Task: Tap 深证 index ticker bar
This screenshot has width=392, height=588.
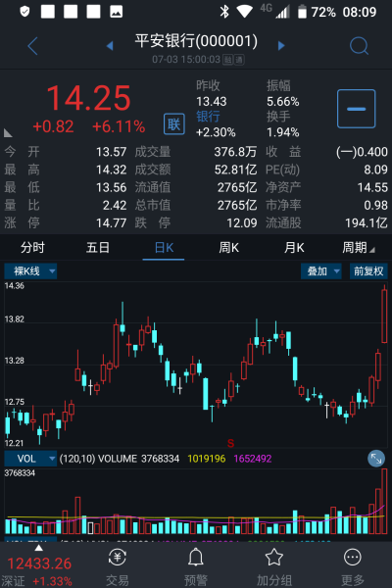Action: click(x=39, y=570)
